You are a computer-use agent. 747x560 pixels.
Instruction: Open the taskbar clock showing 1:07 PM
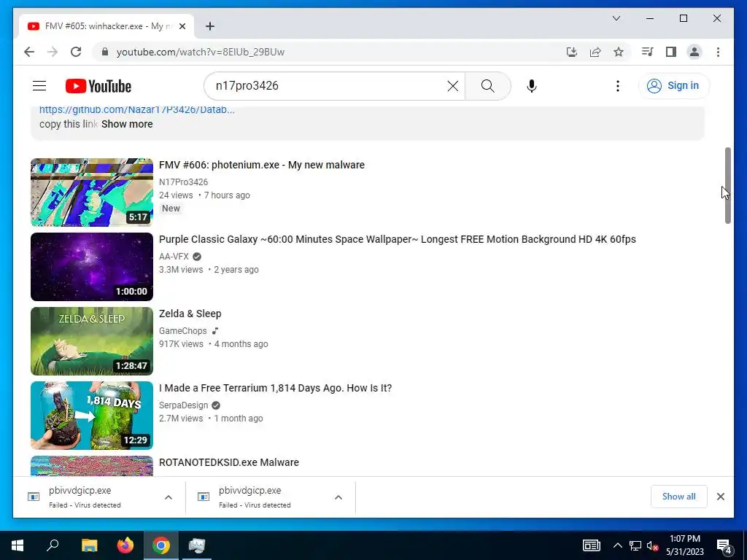(684, 545)
